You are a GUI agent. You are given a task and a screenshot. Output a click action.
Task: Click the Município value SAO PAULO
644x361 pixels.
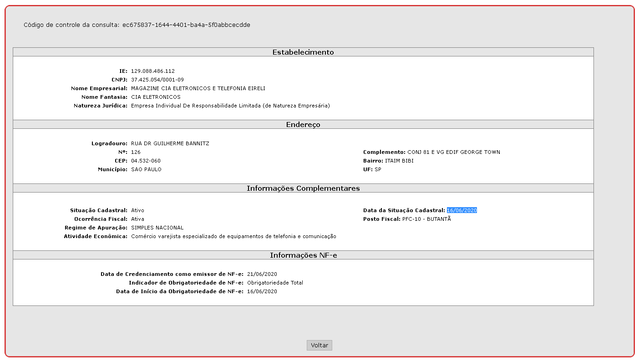(x=146, y=169)
